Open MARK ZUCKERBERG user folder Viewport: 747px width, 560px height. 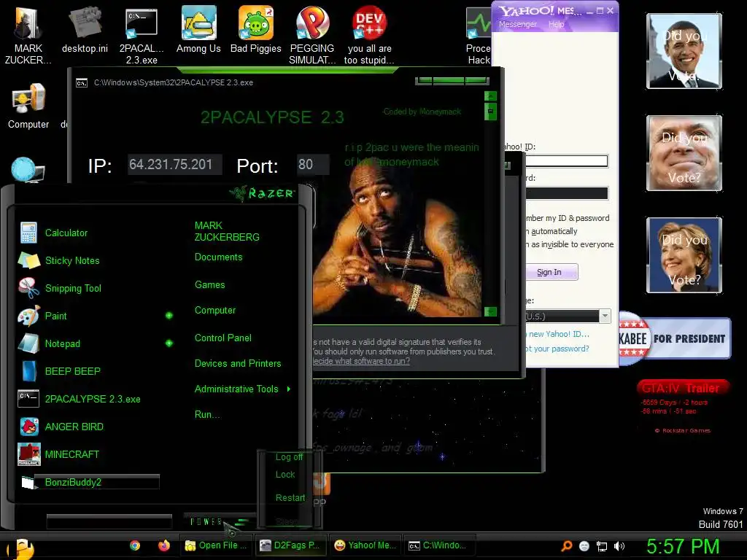tap(227, 231)
